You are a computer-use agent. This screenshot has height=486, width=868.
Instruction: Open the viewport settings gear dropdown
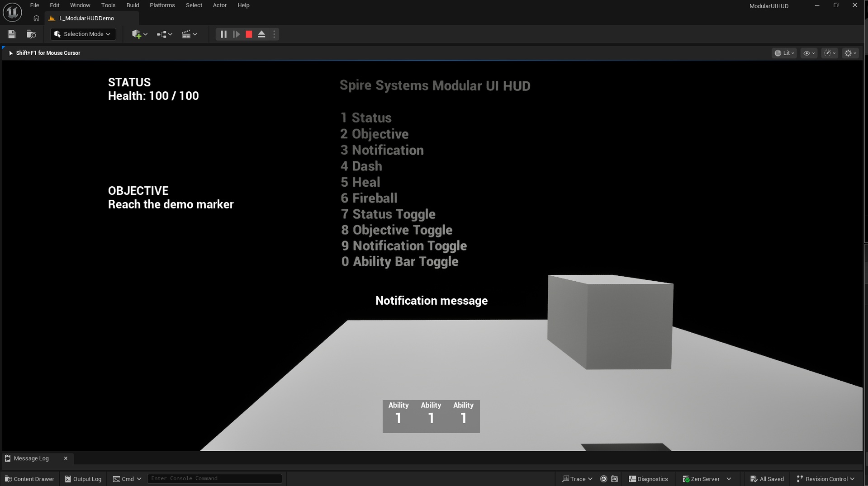850,53
